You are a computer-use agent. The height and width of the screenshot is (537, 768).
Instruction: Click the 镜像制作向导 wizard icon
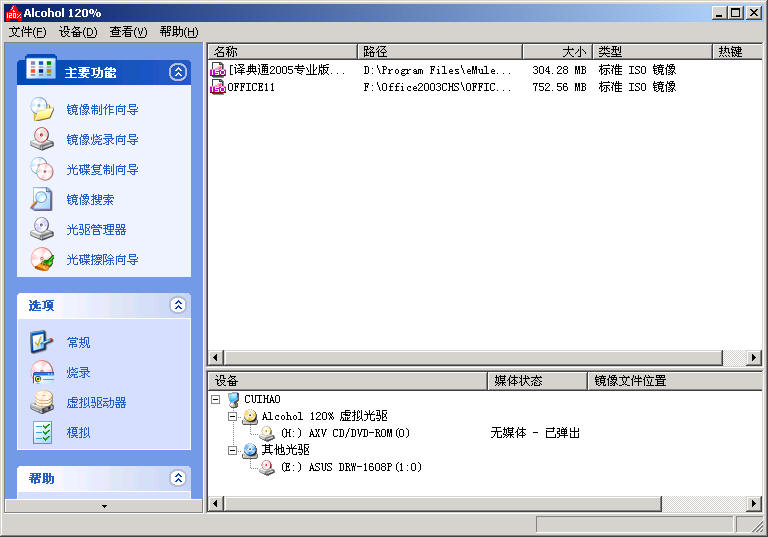tap(42, 109)
